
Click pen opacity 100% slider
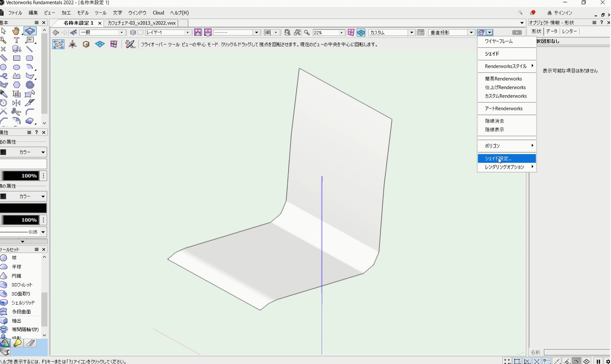20,220
